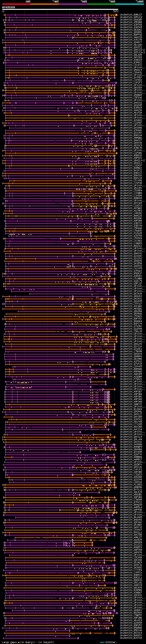Image resolution: width=146 pixels, height=644 pixels.
Task: Select the UniRef100_A7EJV5 label
Action: coord(131,40)
